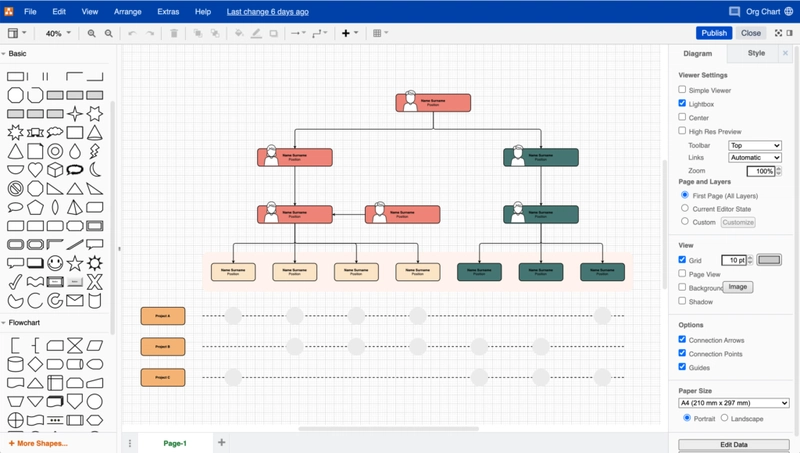Image resolution: width=800 pixels, height=453 pixels.
Task: Open the Paper Size A4 dropdown
Action: [x=734, y=403]
